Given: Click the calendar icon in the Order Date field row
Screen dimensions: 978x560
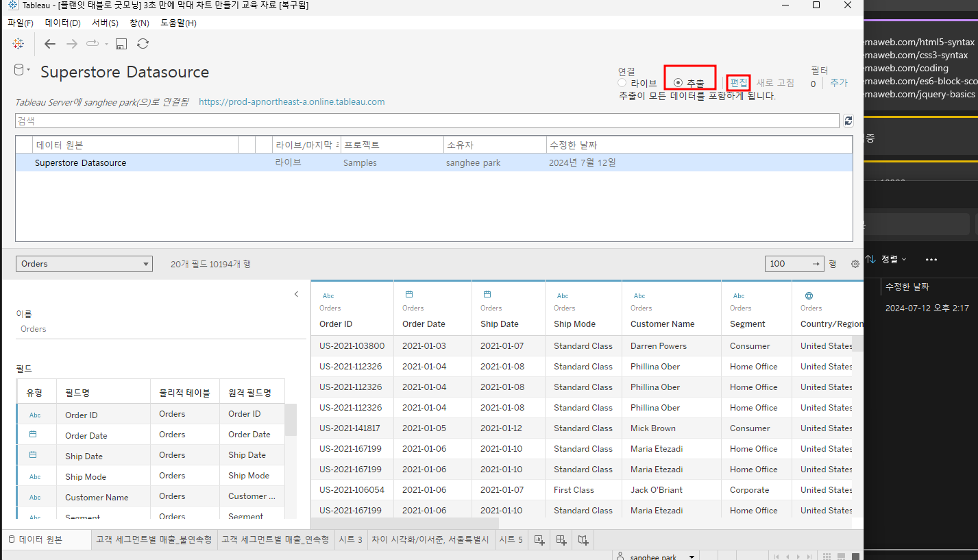Looking at the screenshot, I should [x=33, y=434].
